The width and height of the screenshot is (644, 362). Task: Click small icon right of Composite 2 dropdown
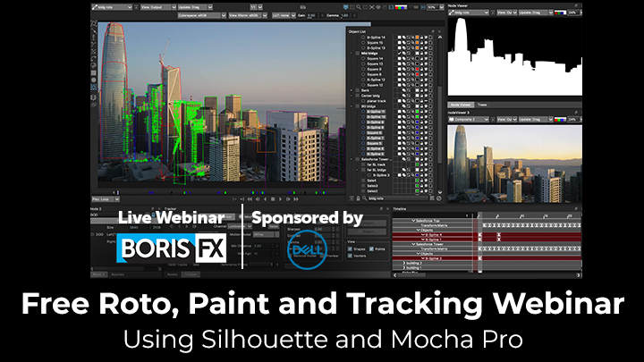click(x=493, y=120)
